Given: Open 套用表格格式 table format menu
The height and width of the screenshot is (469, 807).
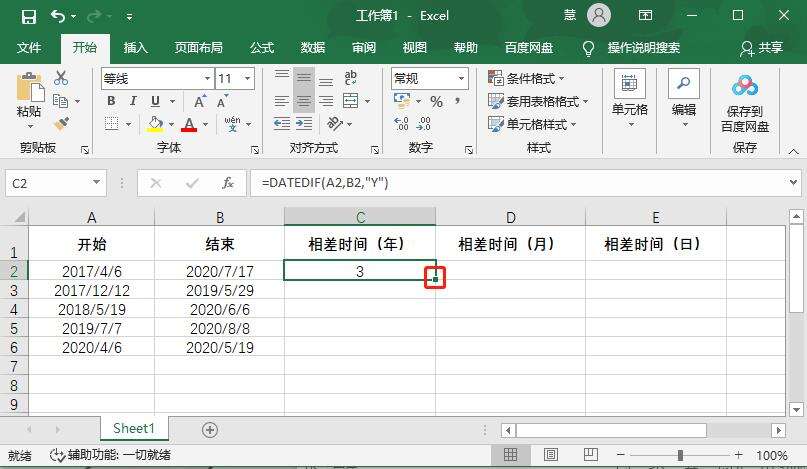Looking at the screenshot, I should (538, 101).
